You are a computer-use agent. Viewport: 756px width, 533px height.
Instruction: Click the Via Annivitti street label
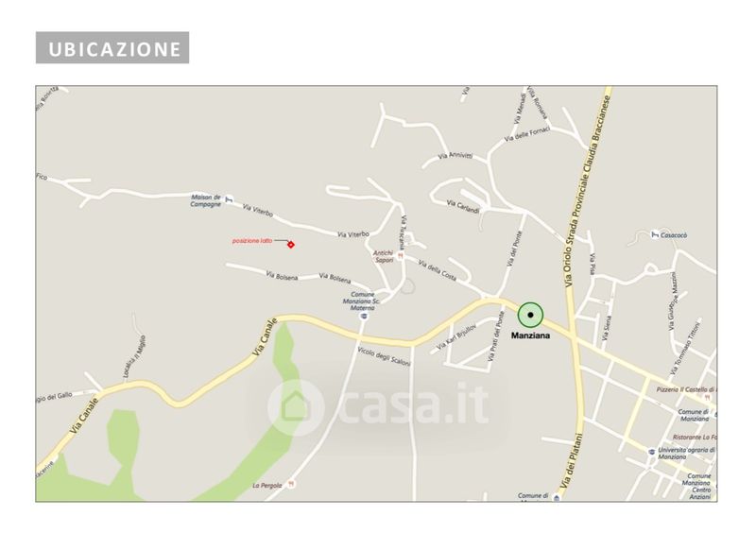(x=455, y=156)
